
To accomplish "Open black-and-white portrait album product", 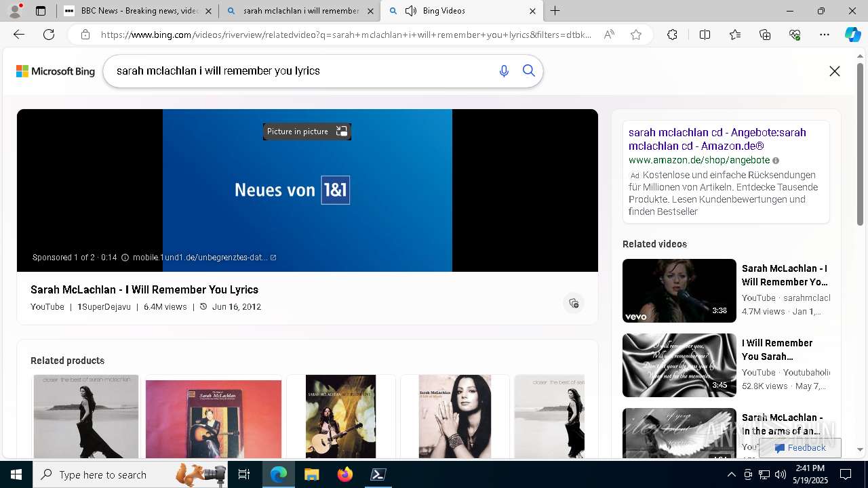I will [454, 417].
